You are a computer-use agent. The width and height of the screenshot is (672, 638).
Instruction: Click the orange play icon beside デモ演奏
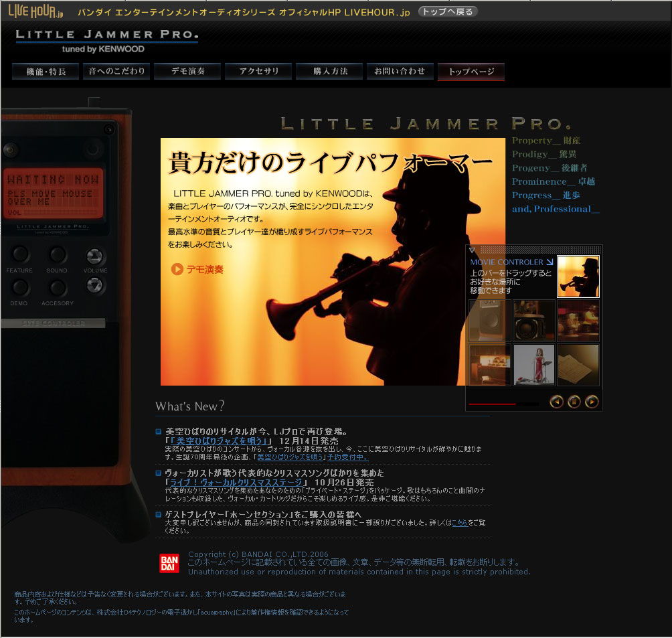coord(177,269)
